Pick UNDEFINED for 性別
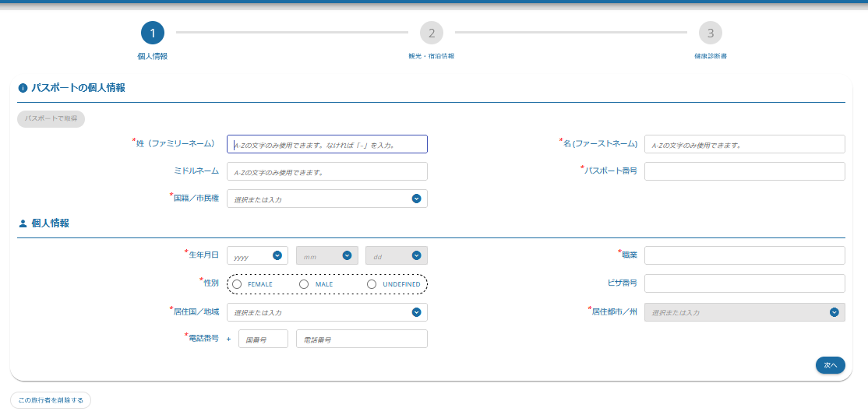The image size is (868, 415). [x=372, y=284]
